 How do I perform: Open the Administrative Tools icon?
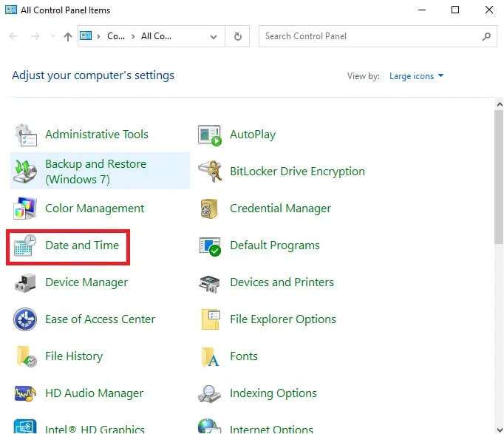[x=26, y=135]
